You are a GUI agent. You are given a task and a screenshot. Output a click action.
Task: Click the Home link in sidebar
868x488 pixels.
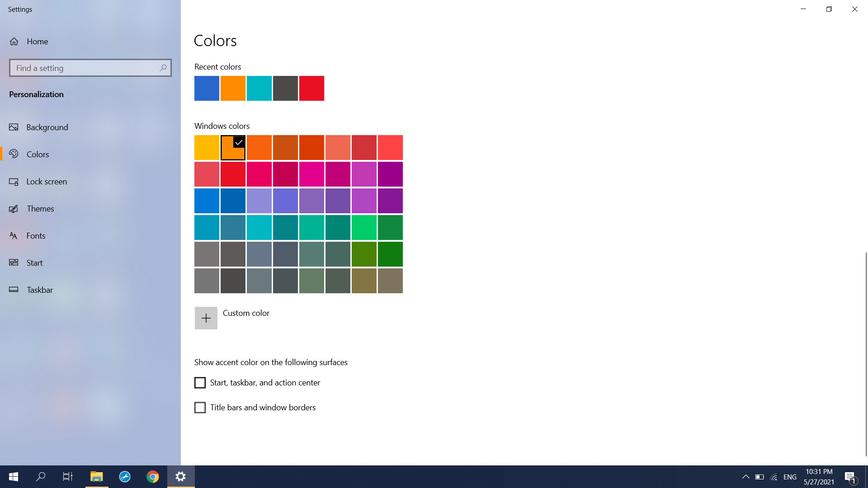[38, 42]
